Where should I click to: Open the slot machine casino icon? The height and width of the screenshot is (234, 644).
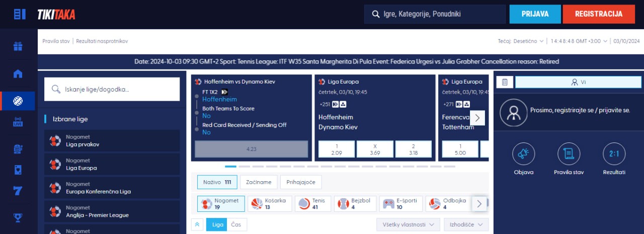point(18,149)
